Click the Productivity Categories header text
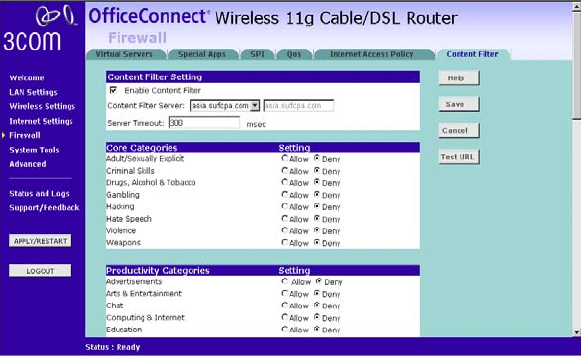The width and height of the screenshot is (588, 363). pyautogui.click(x=158, y=271)
